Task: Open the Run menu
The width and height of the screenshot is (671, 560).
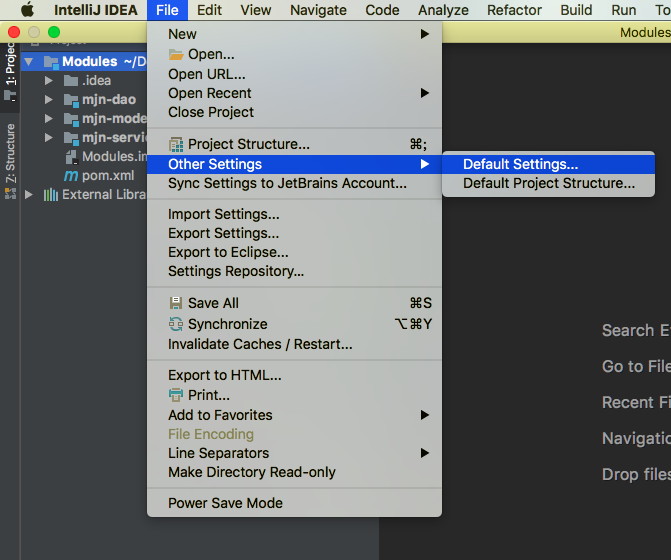Action: (623, 10)
